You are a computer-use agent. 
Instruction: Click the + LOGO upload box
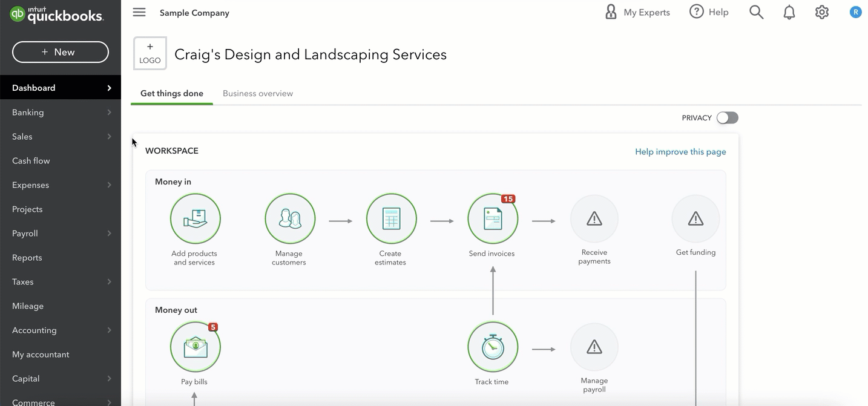[150, 53]
